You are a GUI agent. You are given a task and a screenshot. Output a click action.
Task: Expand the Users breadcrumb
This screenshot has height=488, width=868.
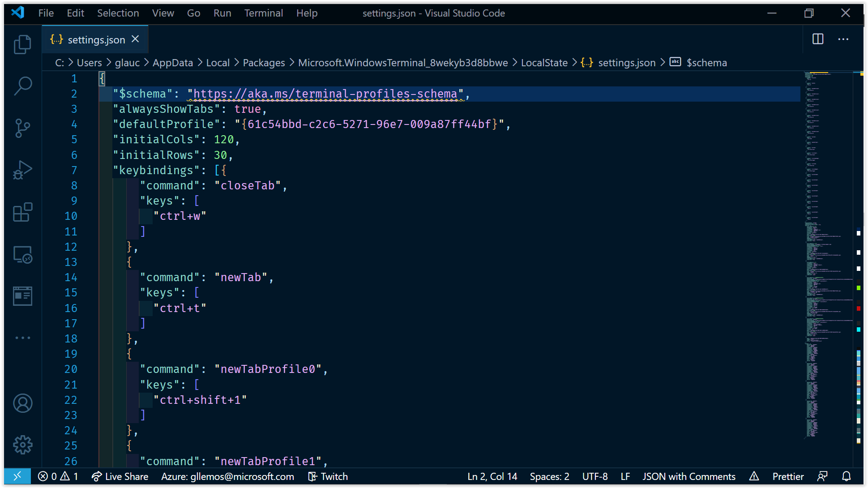point(89,63)
